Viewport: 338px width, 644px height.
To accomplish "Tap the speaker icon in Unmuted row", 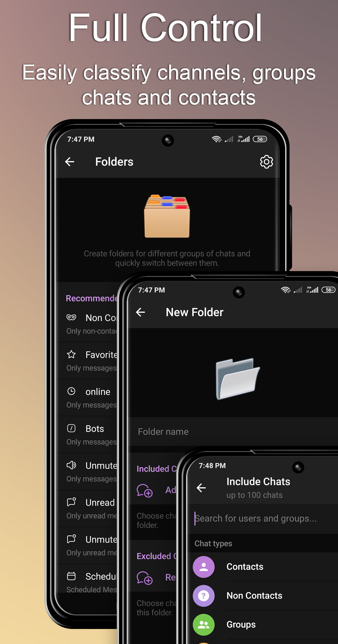I will pyautogui.click(x=71, y=465).
